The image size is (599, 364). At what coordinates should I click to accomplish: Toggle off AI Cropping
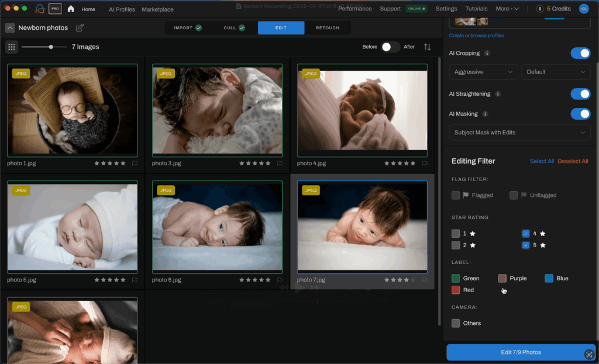pos(580,53)
